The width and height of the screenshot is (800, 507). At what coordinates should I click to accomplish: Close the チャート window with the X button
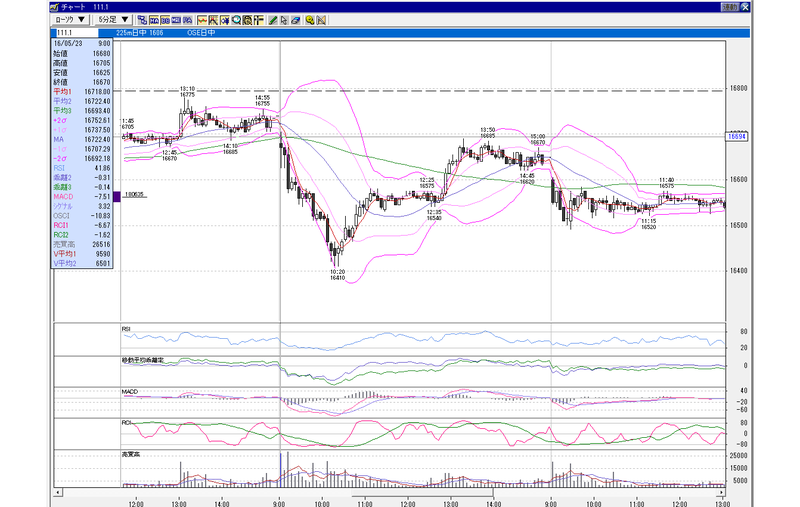click(745, 7)
